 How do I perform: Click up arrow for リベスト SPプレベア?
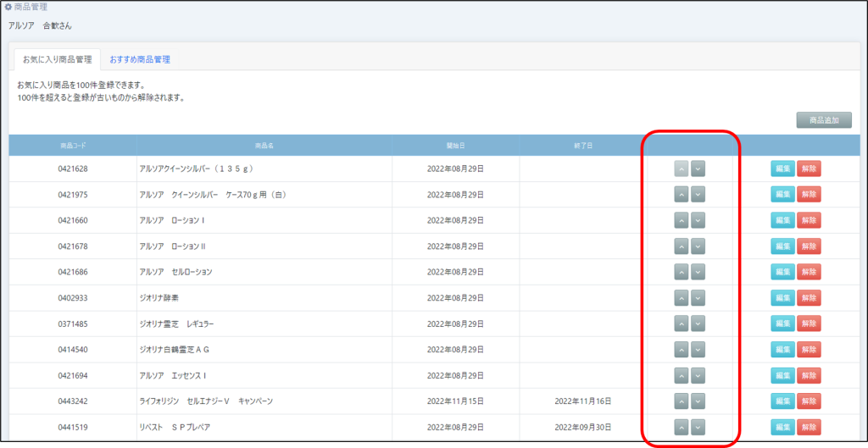[681, 428]
